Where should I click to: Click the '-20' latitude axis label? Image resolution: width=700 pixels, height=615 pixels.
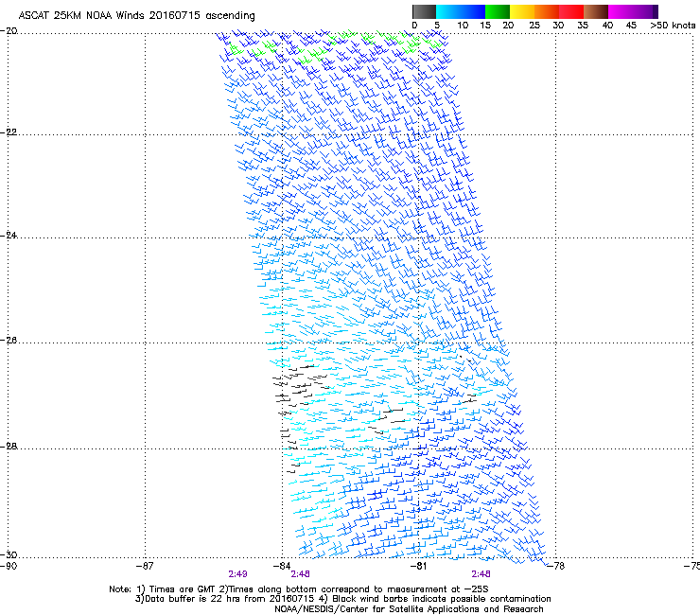(x=9, y=31)
